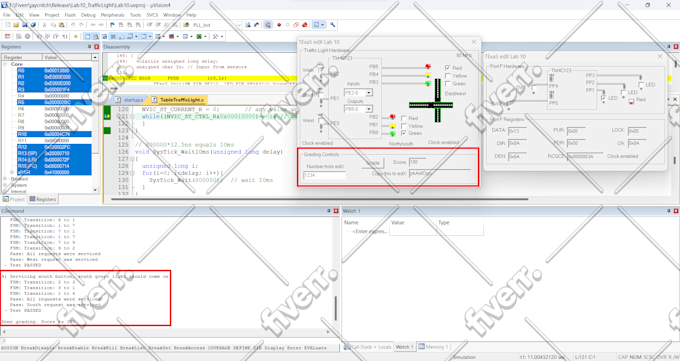This screenshot has width=680, height=361.
Task: Click the Stop execution icon
Action: (27, 36)
